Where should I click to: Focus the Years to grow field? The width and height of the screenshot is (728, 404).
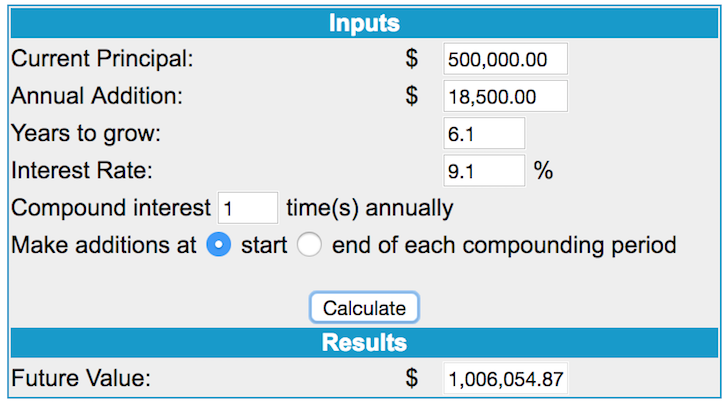point(484,133)
